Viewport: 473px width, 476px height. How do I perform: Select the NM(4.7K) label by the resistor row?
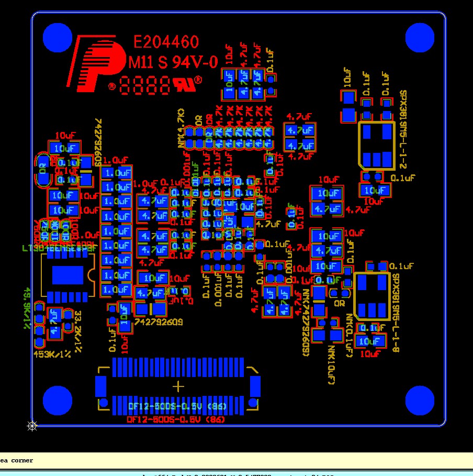pos(181,128)
